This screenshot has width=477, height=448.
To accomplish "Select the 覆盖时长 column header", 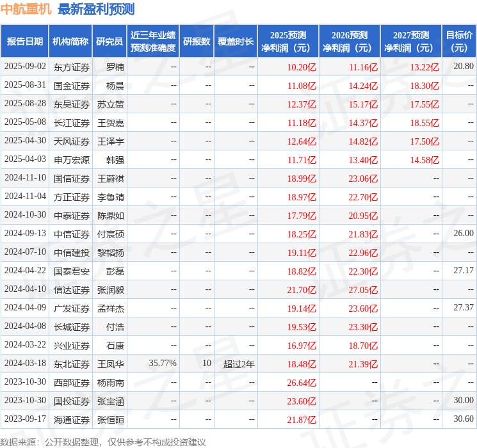I will tap(236, 42).
